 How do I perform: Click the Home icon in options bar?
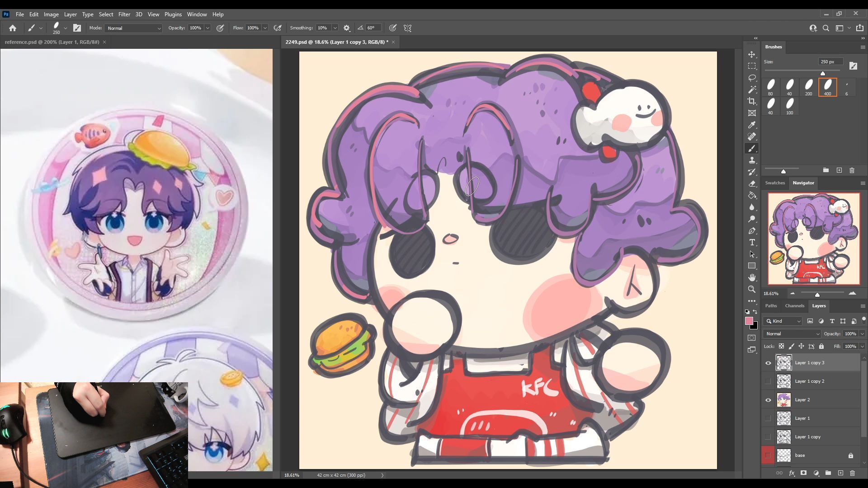(13, 28)
